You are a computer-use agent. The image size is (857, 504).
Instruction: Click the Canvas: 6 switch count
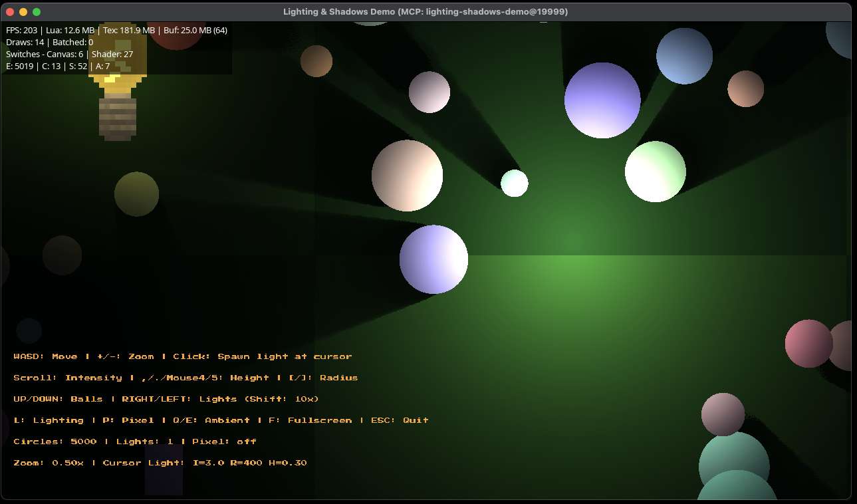point(64,54)
